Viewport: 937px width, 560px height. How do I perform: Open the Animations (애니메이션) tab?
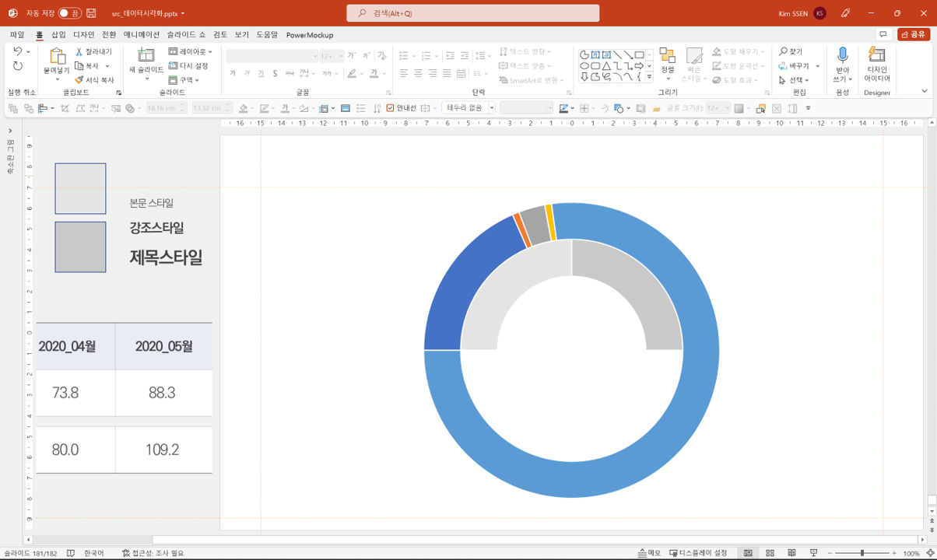[x=141, y=35]
